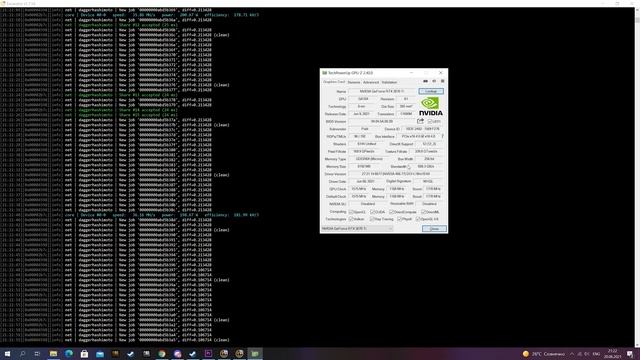This screenshot has width=640, height=360.
Task: Select the Graphics Card tab in GPU-Z
Action: (x=334, y=82)
